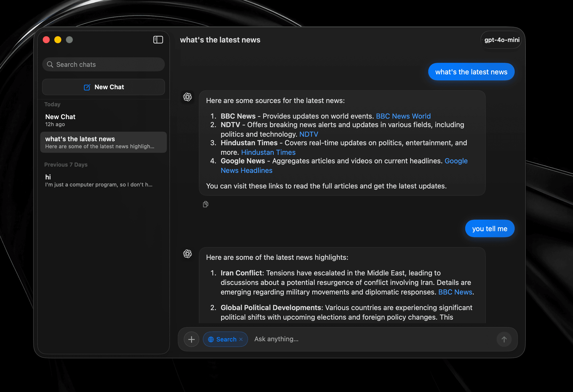This screenshot has height=392, width=573.
Task: Click the bold 'Global Political Developments' heading
Action: (x=271, y=308)
